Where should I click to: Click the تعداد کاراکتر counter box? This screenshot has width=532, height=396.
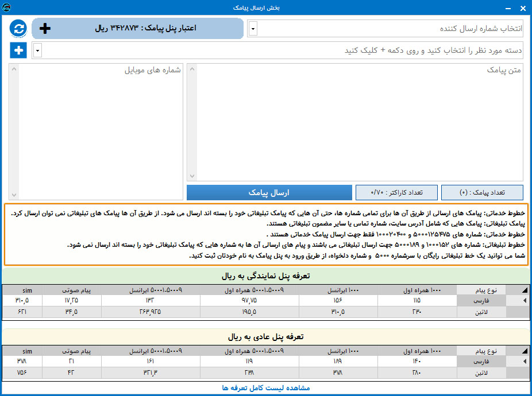[x=396, y=193]
